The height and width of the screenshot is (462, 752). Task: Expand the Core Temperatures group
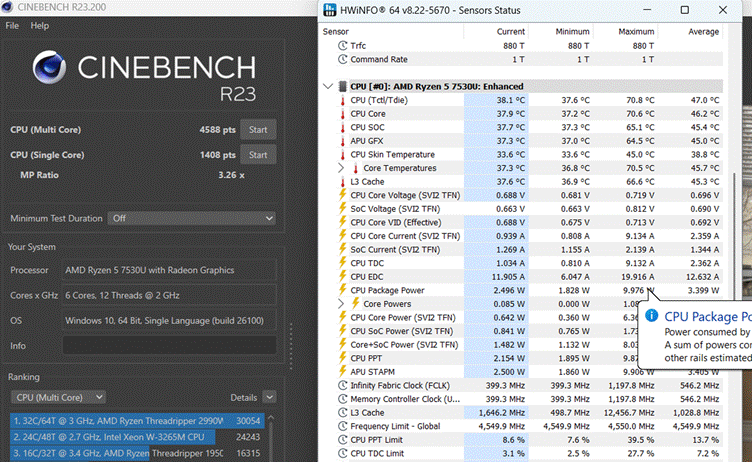point(341,168)
